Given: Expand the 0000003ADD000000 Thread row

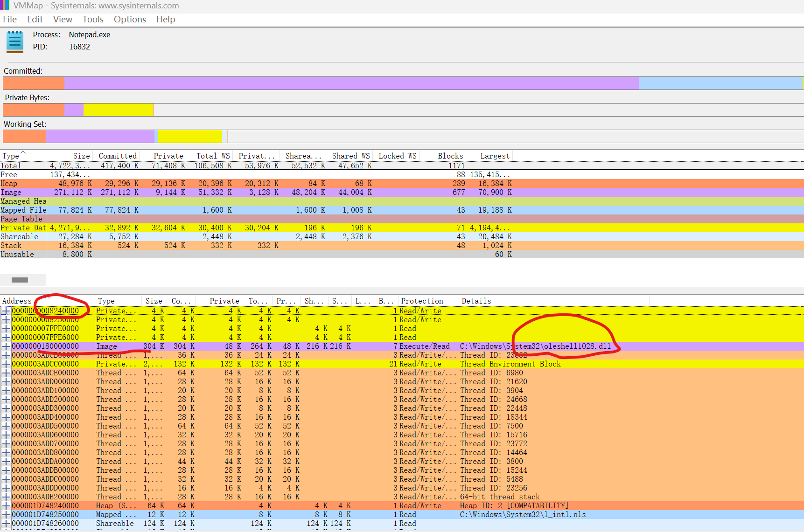Looking at the screenshot, I should click(x=6, y=382).
